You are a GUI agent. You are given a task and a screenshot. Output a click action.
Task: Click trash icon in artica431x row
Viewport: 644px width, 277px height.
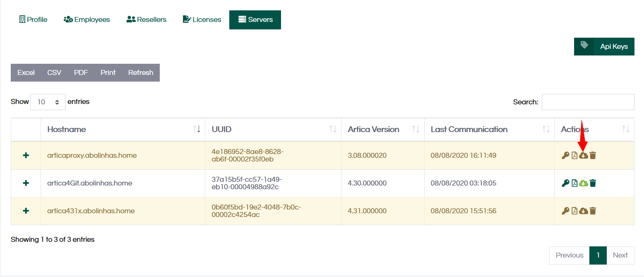pyautogui.click(x=593, y=211)
